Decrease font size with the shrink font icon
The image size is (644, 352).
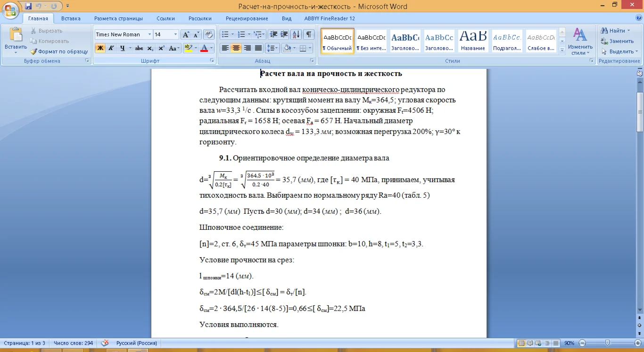(196, 34)
